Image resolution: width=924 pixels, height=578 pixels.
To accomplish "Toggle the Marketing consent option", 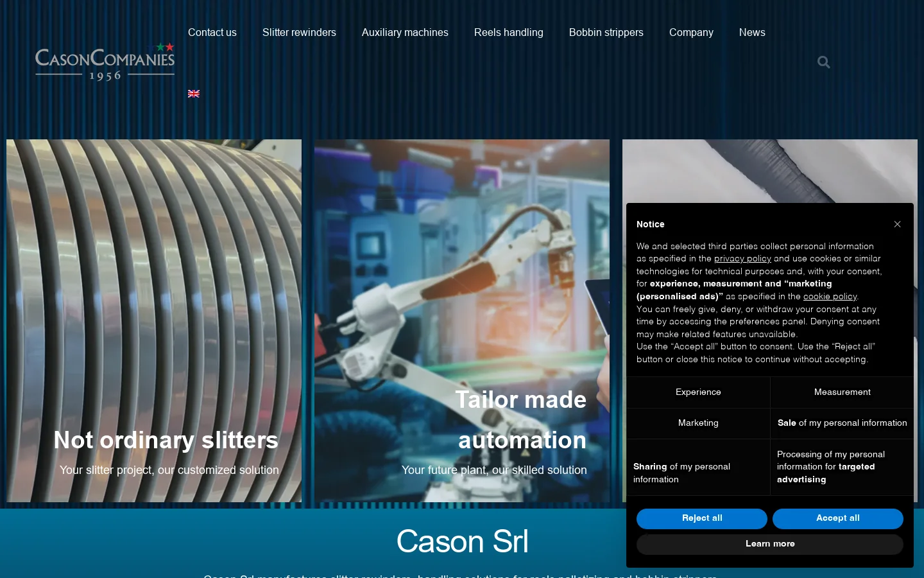I will click(698, 423).
